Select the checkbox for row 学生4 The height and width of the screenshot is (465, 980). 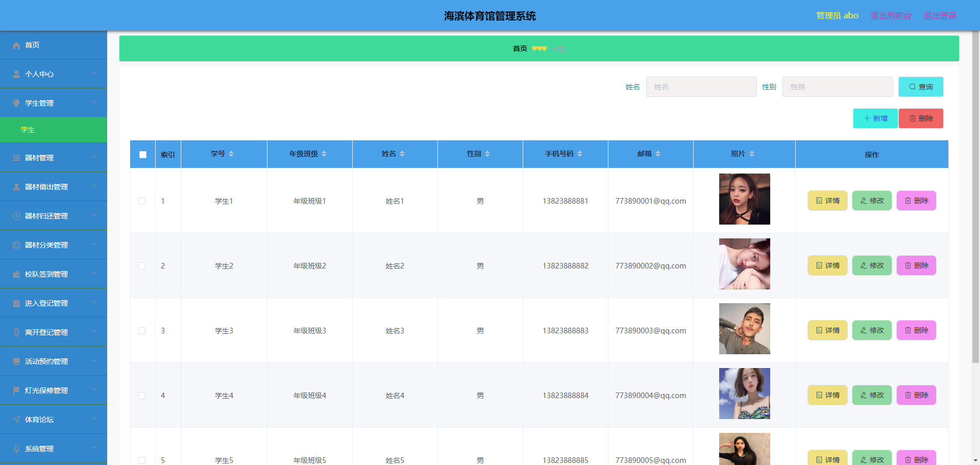(x=142, y=396)
